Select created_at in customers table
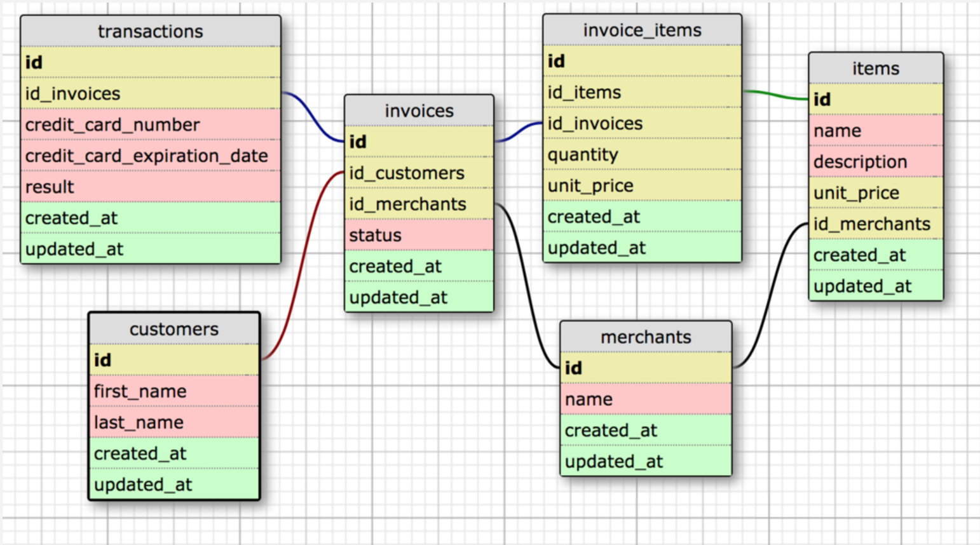This screenshot has width=980, height=545. point(174,454)
